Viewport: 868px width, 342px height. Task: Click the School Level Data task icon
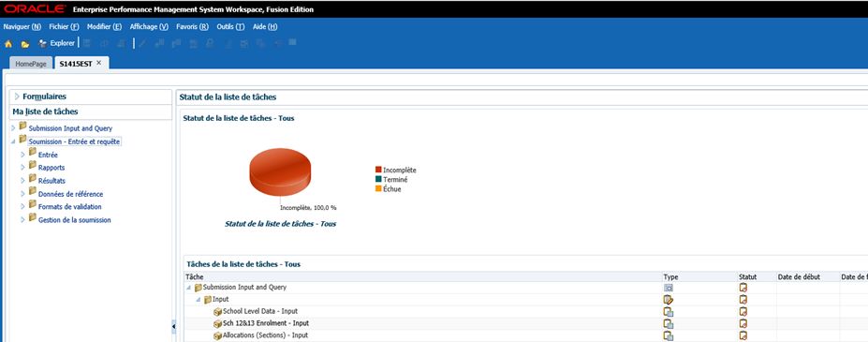tap(217, 311)
